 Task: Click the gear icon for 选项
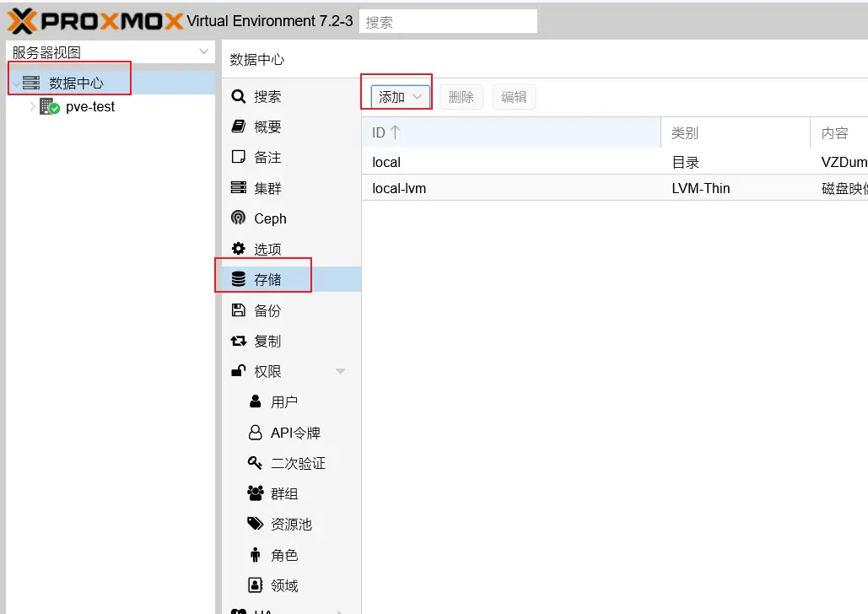[239, 249]
